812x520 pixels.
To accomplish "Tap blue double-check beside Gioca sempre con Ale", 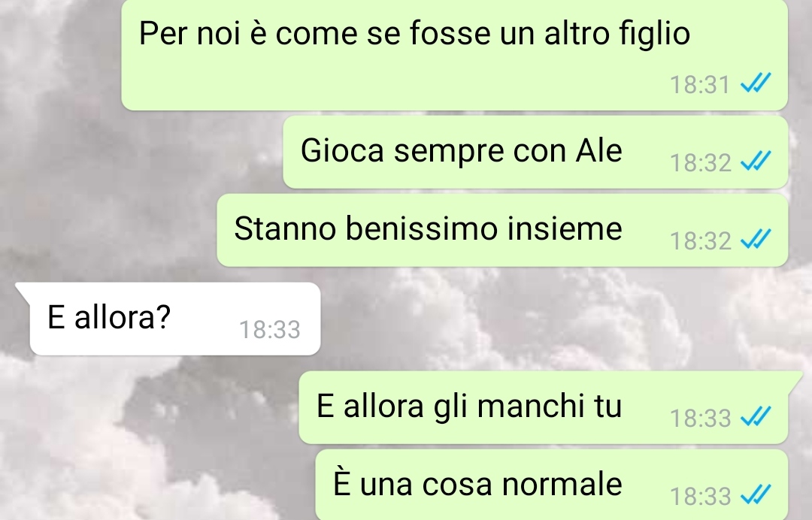I will [x=756, y=161].
